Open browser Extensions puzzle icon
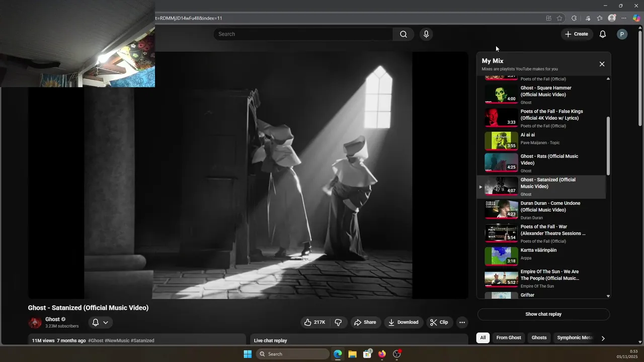The width and height of the screenshot is (644, 362). tap(574, 18)
